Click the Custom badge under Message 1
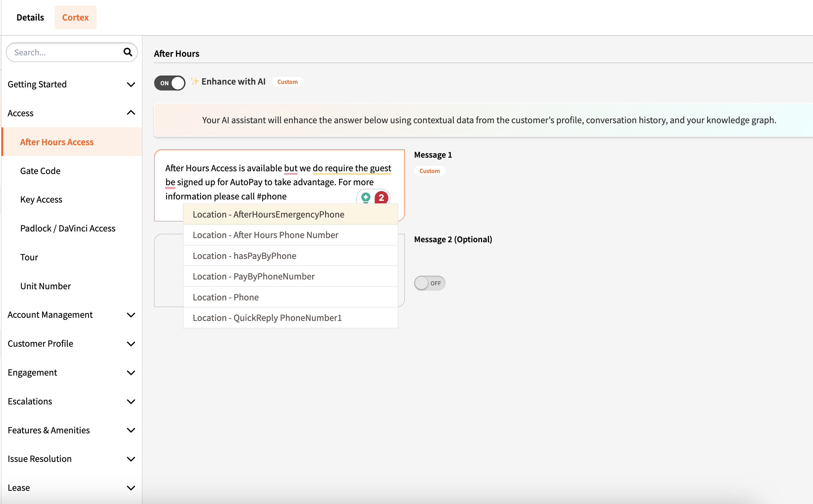813x504 pixels. [429, 171]
